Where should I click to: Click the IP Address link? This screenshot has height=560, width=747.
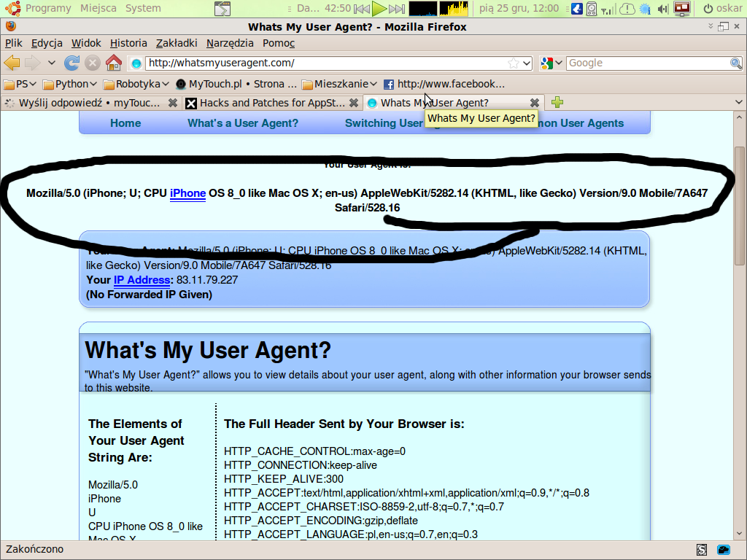click(142, 280)
